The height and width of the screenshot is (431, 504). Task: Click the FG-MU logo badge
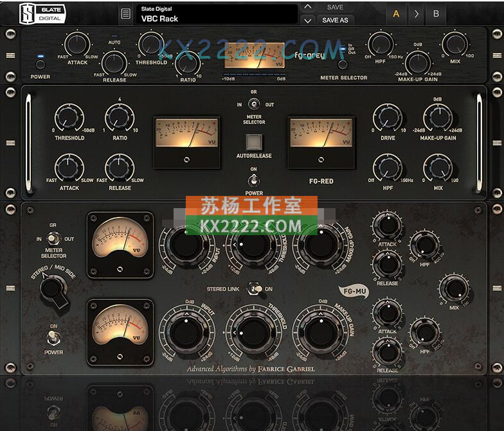tap(354, 292)
